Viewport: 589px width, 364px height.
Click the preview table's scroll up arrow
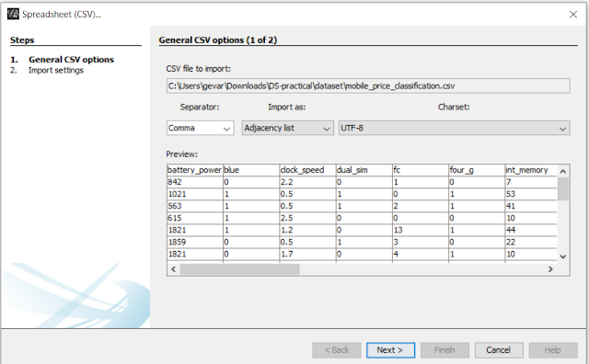[562, 171]
